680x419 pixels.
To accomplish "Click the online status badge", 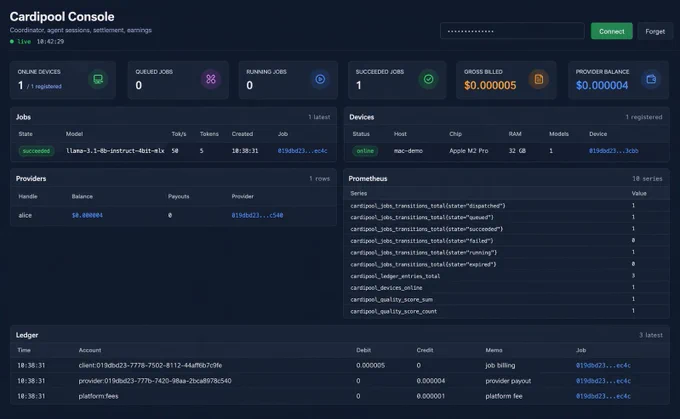I will 365,151.
